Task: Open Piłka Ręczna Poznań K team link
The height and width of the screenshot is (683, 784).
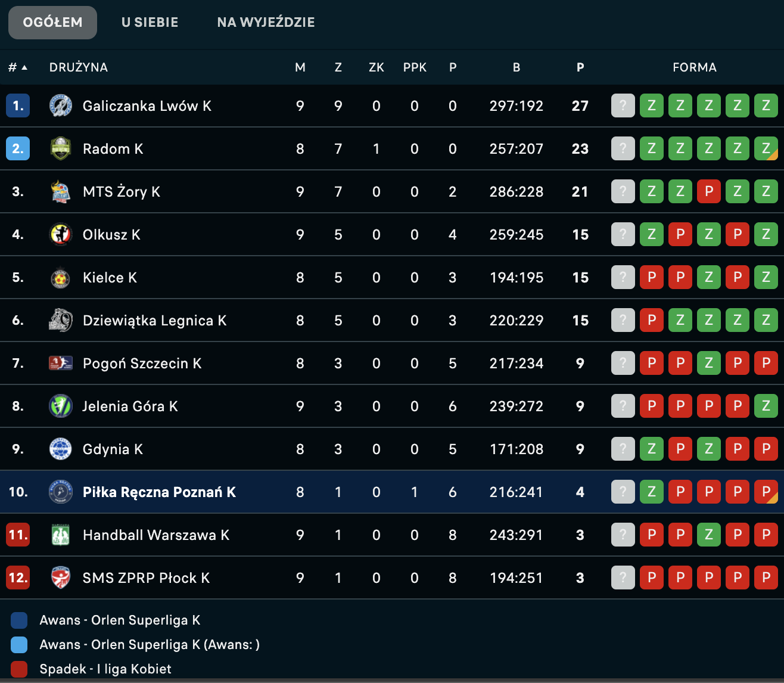Action: 159,492
